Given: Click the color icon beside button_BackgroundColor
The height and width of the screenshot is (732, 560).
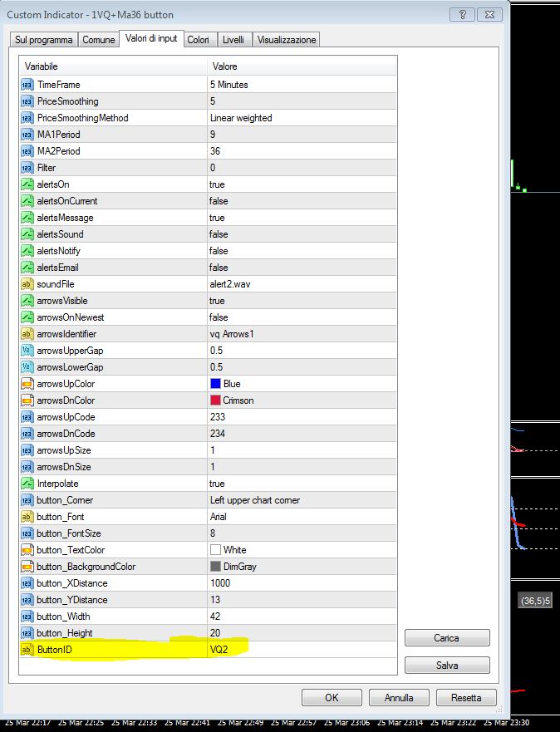Looking at the screenshot, I should (x=27, y=567).
